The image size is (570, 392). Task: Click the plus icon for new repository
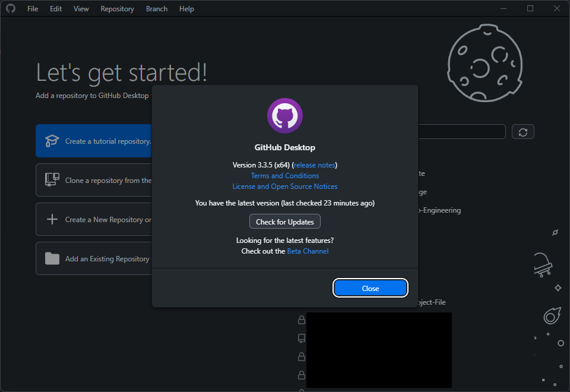[51, 219]
